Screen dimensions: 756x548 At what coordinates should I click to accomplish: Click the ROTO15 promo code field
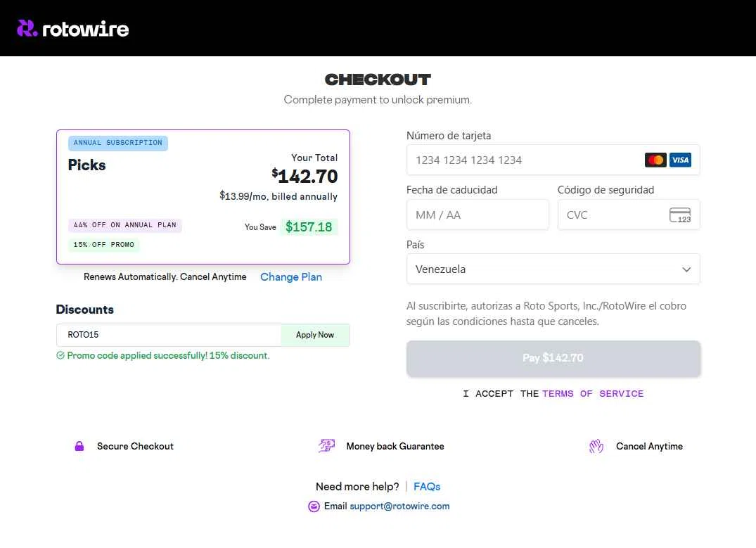click(x=169, y=335)
